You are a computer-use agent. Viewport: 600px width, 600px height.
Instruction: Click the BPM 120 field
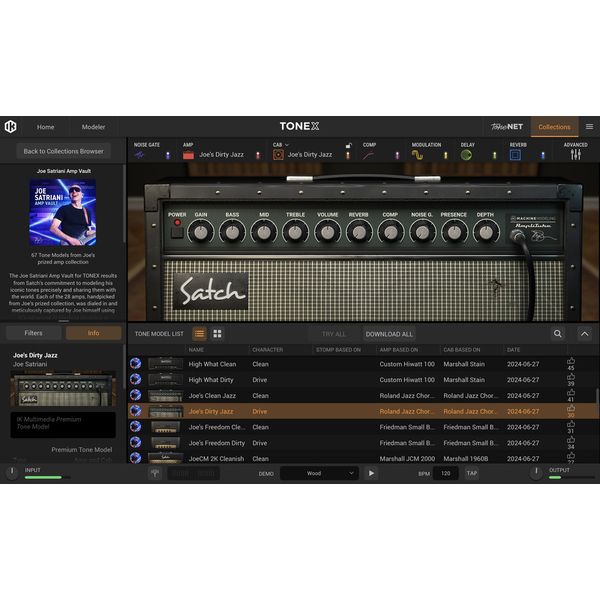(x=446, y=473)
